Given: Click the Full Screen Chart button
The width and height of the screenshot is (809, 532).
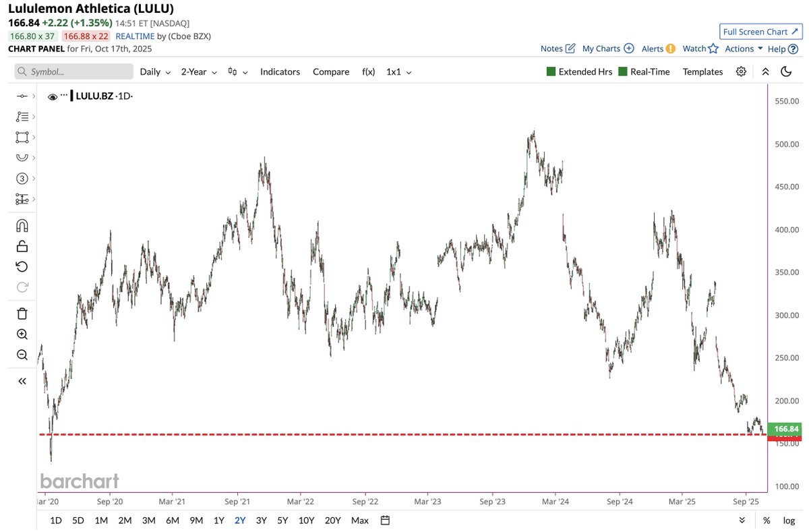Looking at the screenshot, I should [x=760, y=31].
